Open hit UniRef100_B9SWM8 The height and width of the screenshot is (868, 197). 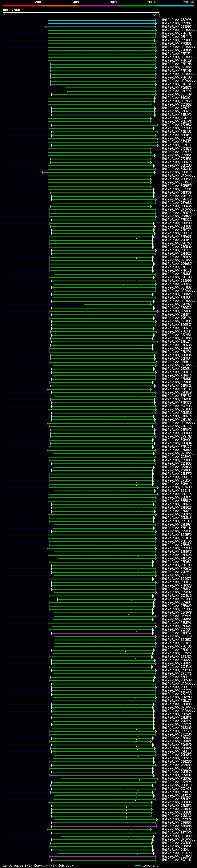[x=177, y=40]
